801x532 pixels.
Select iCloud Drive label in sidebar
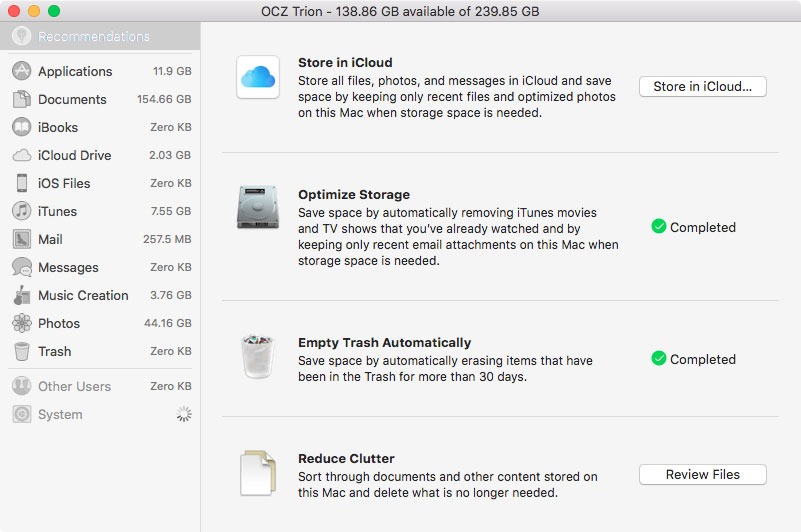[x=75, y=155]
